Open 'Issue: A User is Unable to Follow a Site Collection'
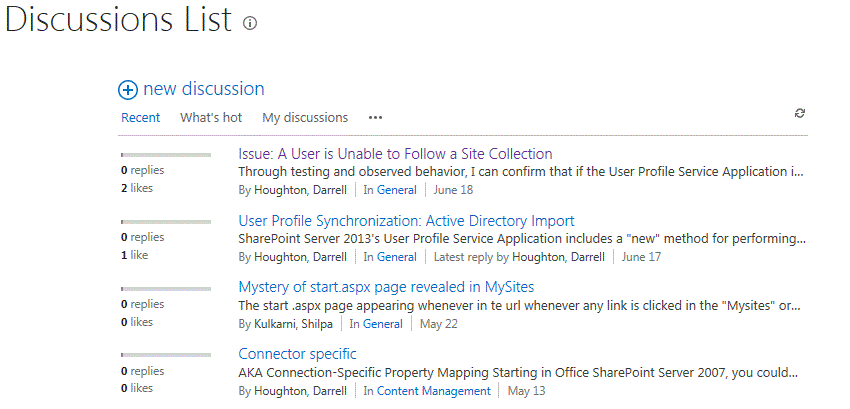Viewport: 850px width, 409px height. pyautogui.click(x=395, y=154)
